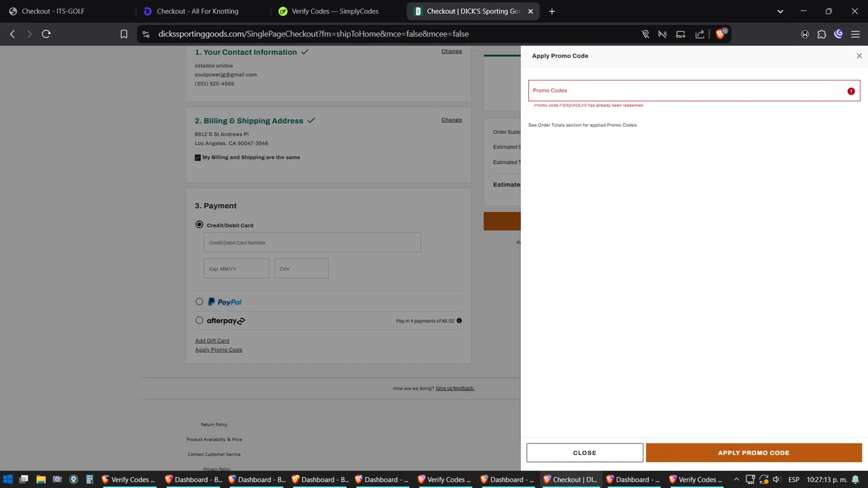
Task: Select Credit/Debit Card payment option
Action: tap(199, 224)
